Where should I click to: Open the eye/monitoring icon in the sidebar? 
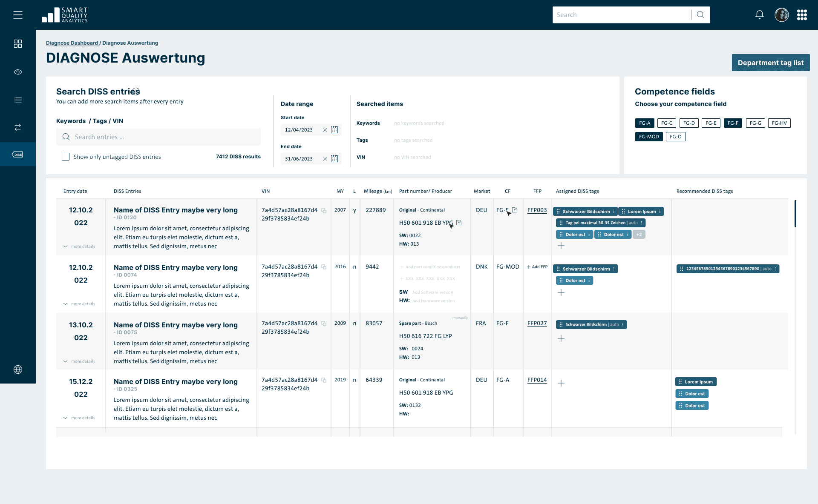pos(17,72)
